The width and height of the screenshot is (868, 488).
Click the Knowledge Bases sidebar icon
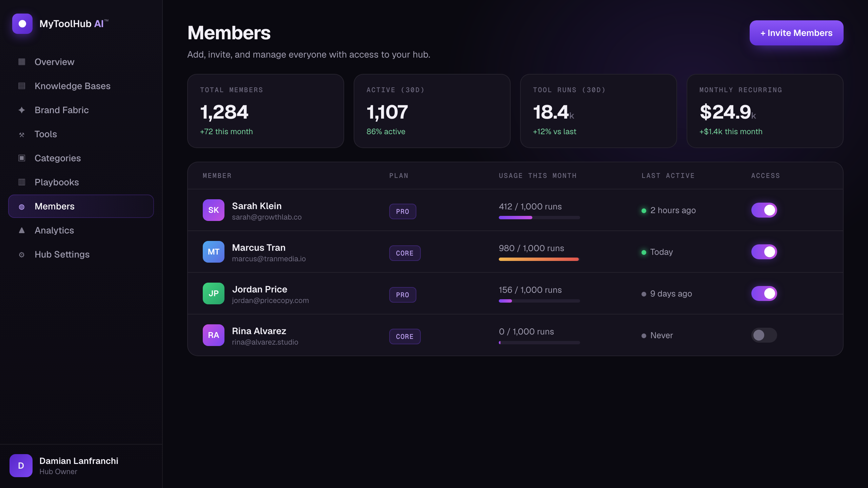(x=22, y=86)
